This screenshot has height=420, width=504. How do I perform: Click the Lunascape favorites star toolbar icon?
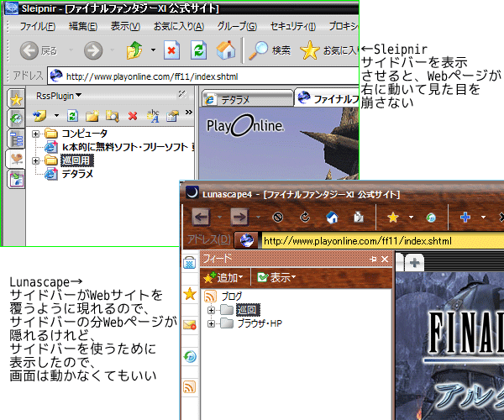[x=393, y=218]
